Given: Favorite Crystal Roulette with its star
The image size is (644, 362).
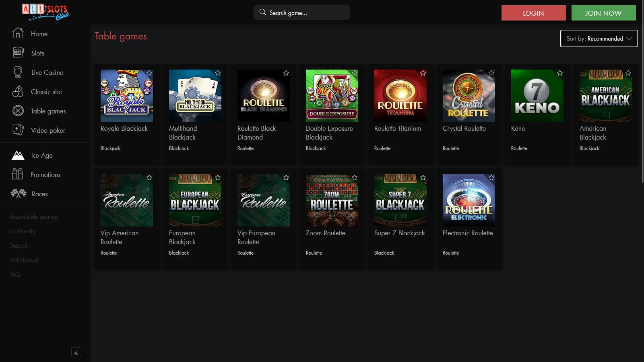Looking at the screenshot, I should point(491,73).
